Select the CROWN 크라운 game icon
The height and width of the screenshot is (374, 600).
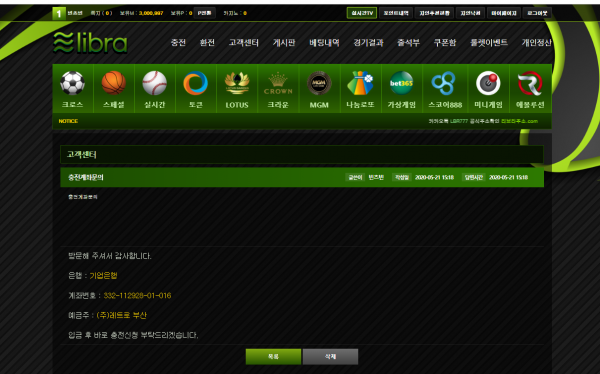point(278,89)
